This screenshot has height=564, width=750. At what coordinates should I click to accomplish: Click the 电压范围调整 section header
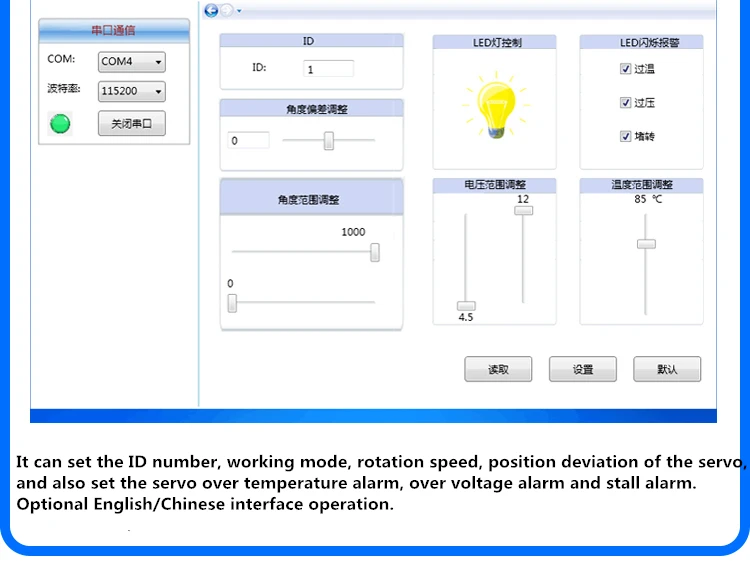(x=495, y=185)
